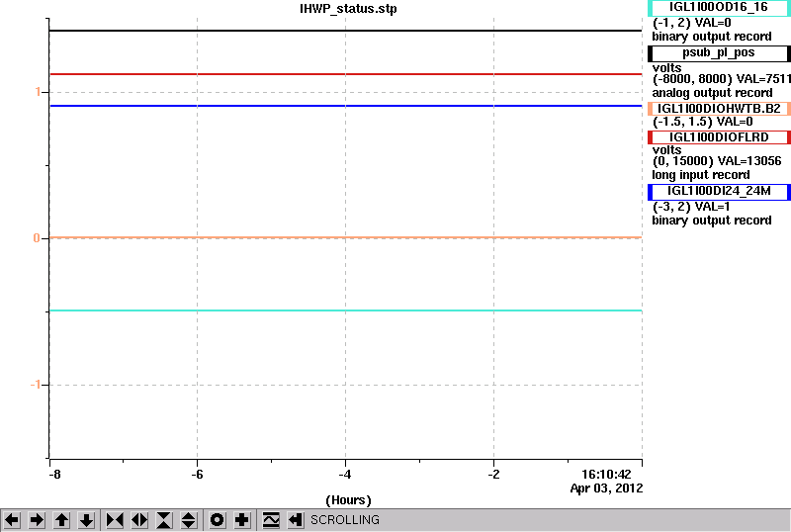Select the psub_pl_pos curve in the legend
The image size is (791, 532).
click(x=719, y=53)
